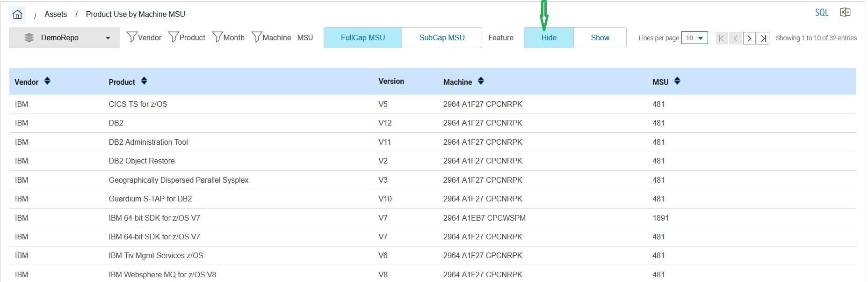This screenshot has height=282, width=868.
Task: Go to the home page icon
Action: [x=17, y=15]
